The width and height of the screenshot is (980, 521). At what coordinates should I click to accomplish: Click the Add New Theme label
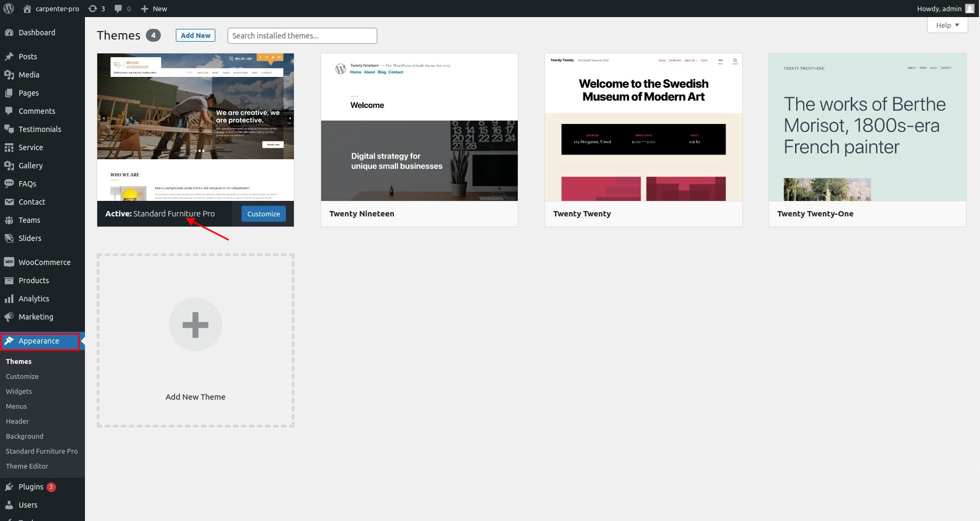196,397
